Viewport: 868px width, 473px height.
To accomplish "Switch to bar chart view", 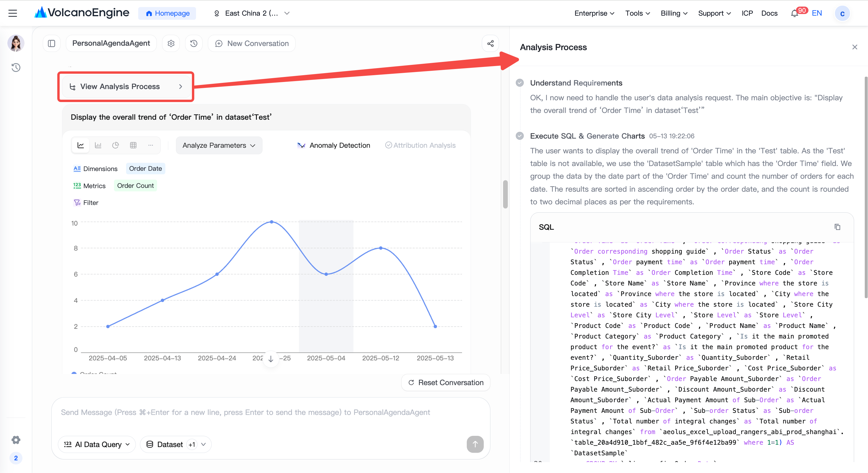I will point(98,145).
